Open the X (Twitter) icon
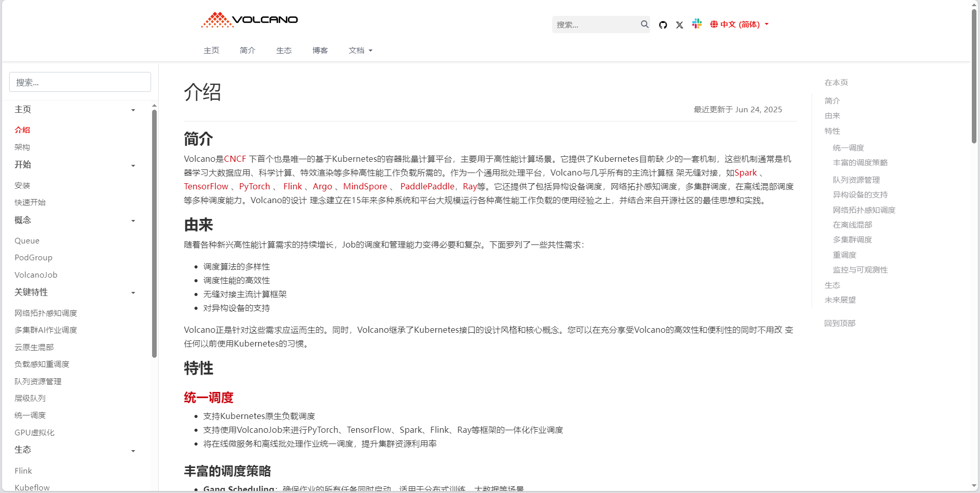The width and height of the screenshot is (980, 493). [679, 24]
